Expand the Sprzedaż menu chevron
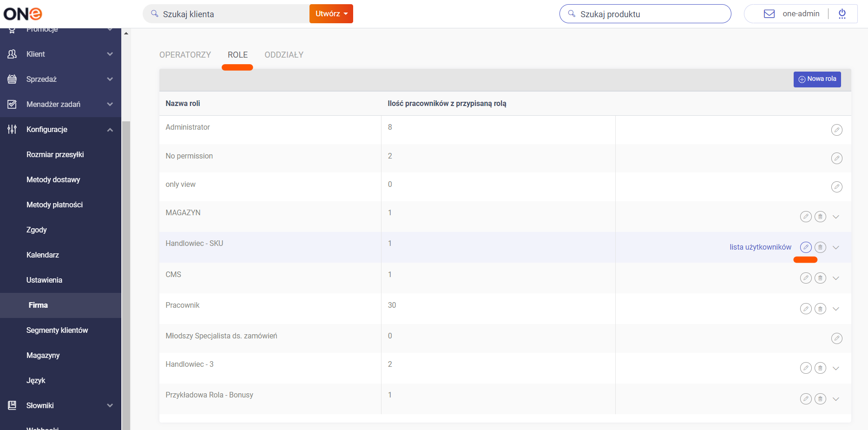Screen dimensions: 868x430 110,79
